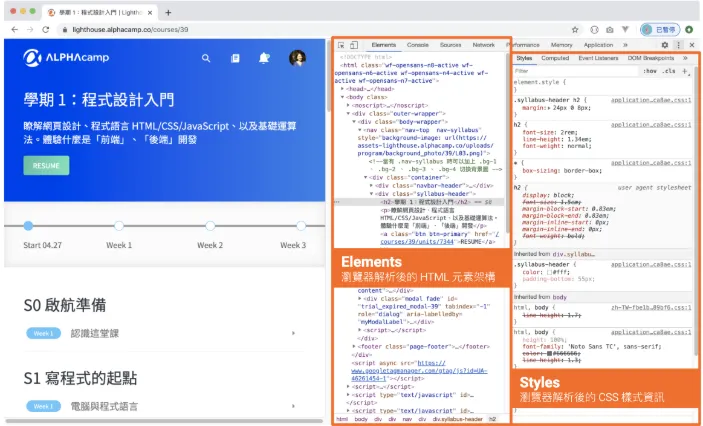The width and height of the screenshot is (703, 426).
Task: Click the ALPHAcamp logo
Action: point(66,57)
